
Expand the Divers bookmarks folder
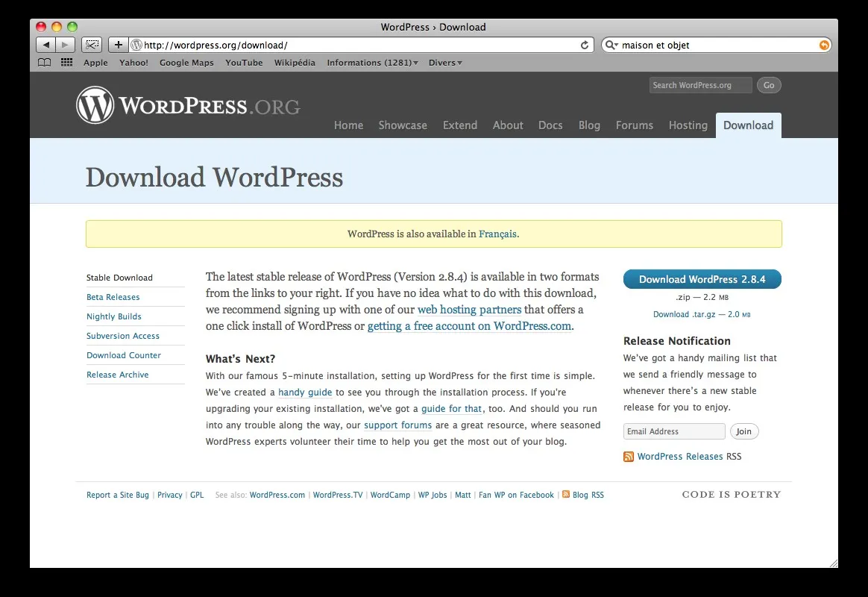click(x=445, y=63)
